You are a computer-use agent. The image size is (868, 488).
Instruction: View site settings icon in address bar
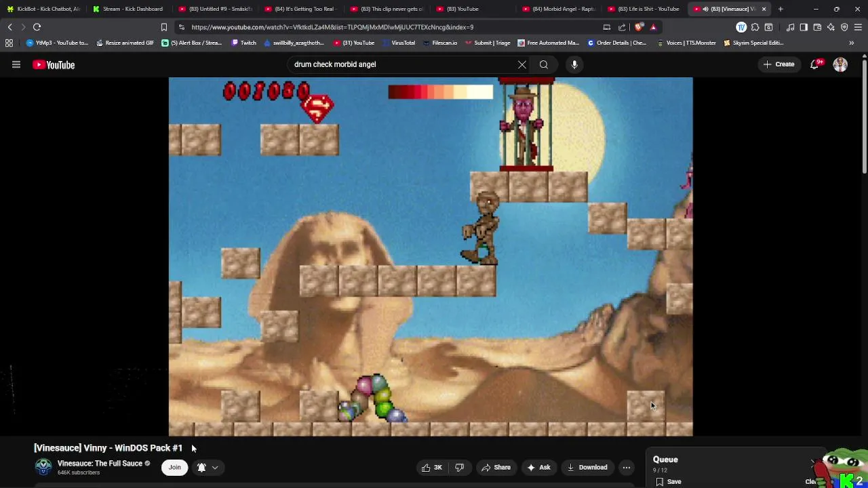(x=181, y=27)
